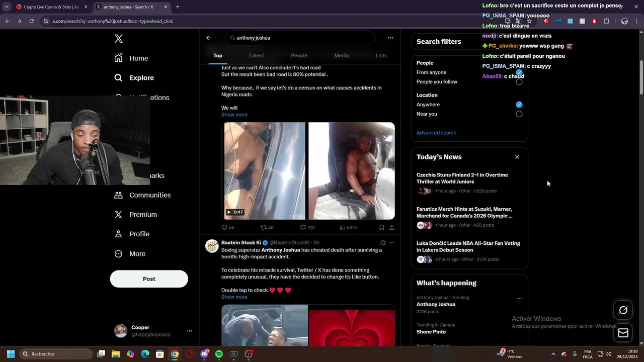Reload the browser page
Image resolution: width=644 pixels, height=362 pixels.
pos(31,21)
